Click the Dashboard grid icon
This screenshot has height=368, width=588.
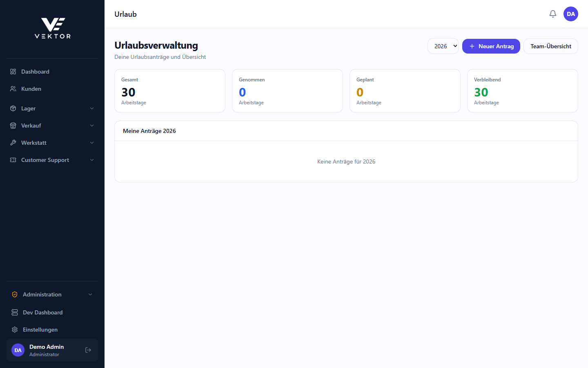tap(13, 72)
